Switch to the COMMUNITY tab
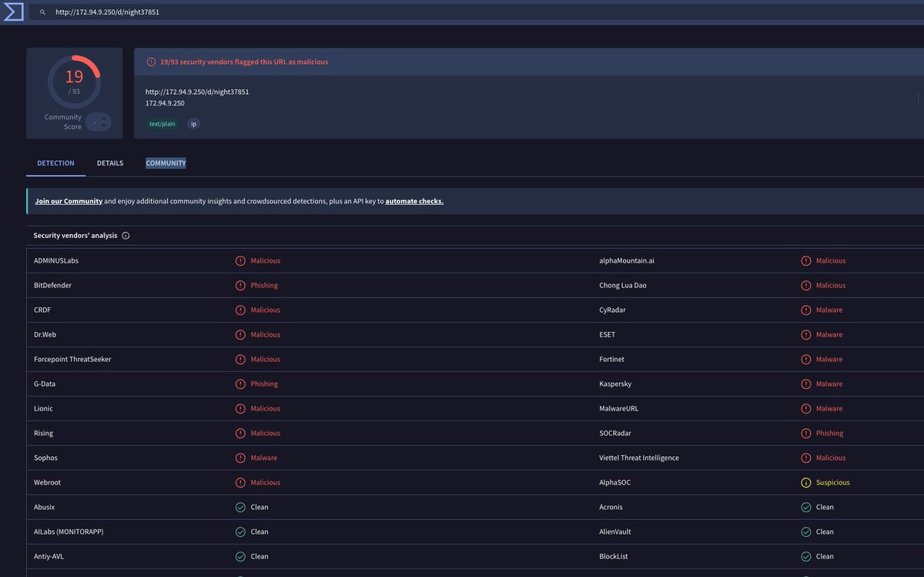Image resolution: width=924 pixels, height=577 pixels. (x=166, y=163)
